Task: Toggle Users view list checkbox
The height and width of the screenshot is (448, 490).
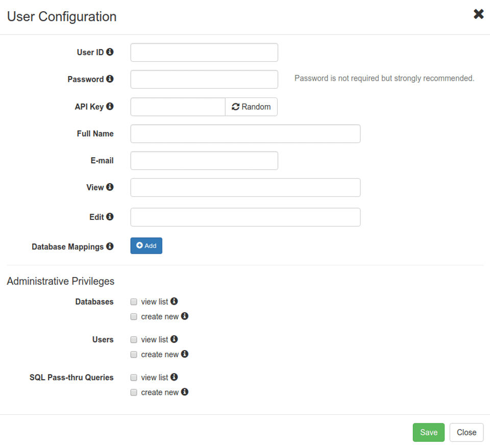Action: coord(134,340)
